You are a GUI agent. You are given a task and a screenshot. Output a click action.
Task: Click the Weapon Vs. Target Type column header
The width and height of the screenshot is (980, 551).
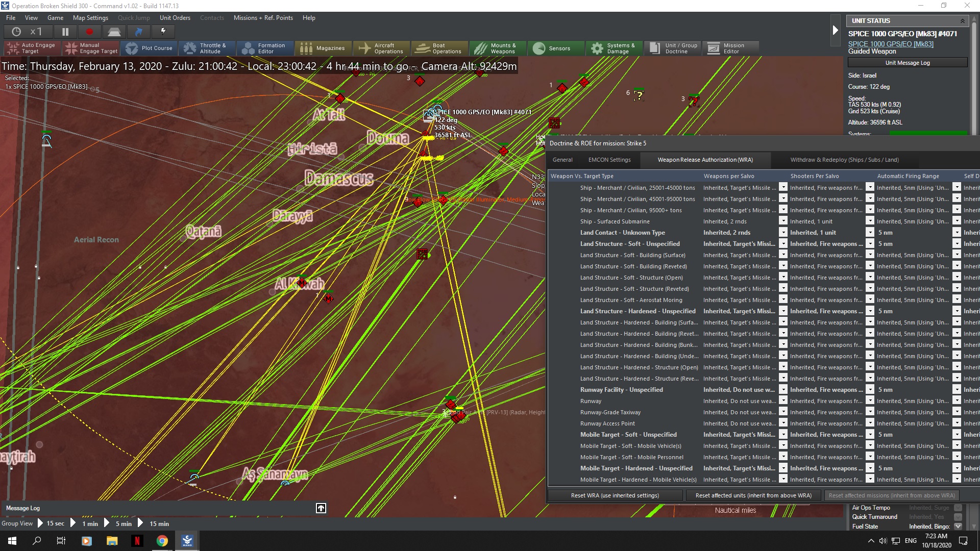[625, 176]
